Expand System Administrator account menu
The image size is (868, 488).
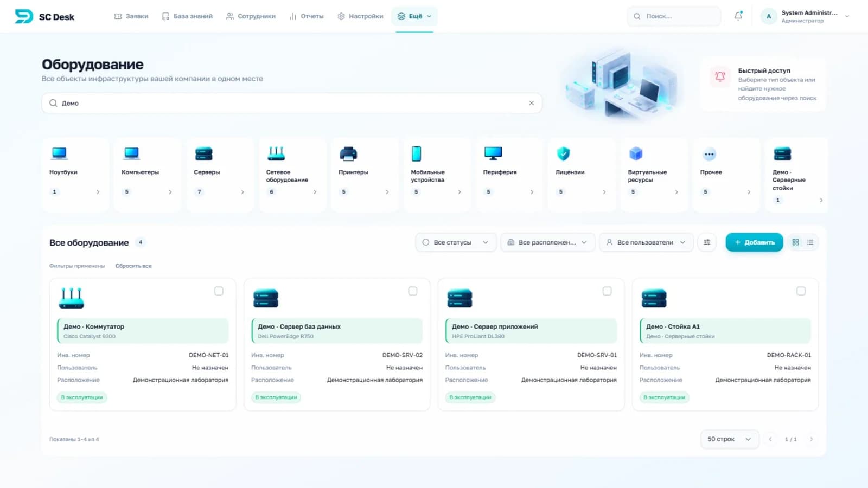click(x=847, y=16)
